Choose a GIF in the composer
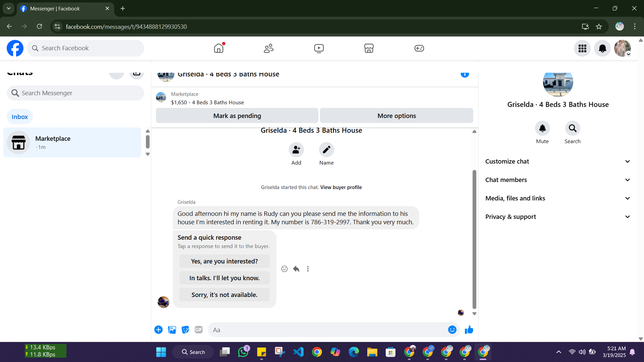Viewport: 644px width, 362px height. [199, 330]
